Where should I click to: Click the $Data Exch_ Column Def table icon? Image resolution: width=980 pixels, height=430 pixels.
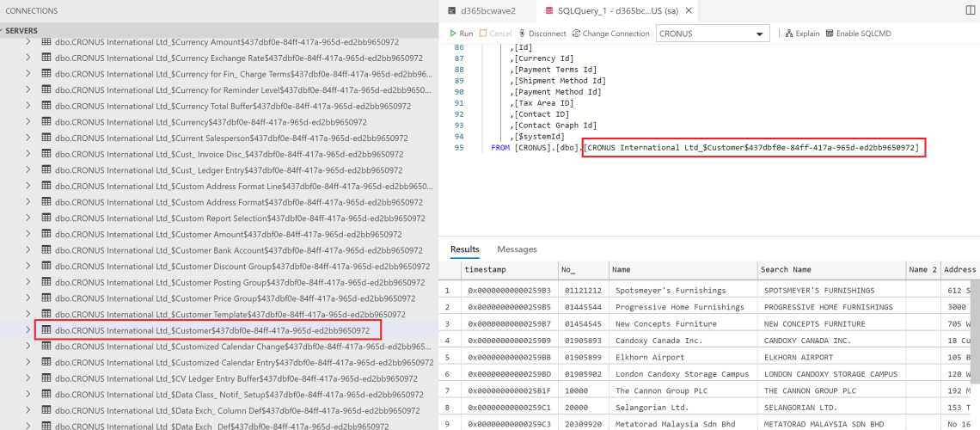point(46,410)
